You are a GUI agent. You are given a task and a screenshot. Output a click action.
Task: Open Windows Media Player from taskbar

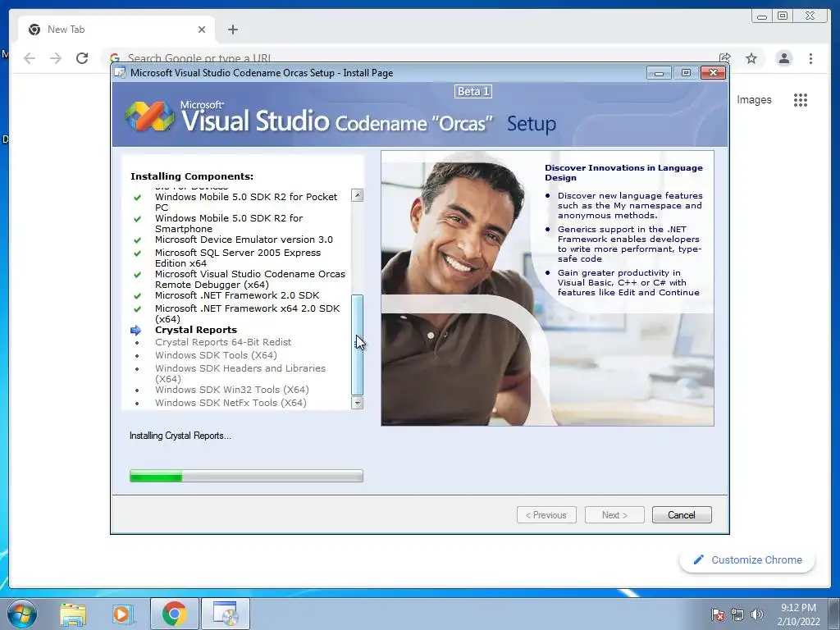[123, 614]
